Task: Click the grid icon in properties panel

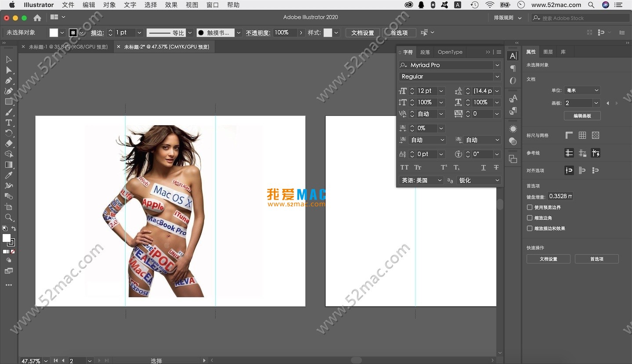Action: (582, 135)
